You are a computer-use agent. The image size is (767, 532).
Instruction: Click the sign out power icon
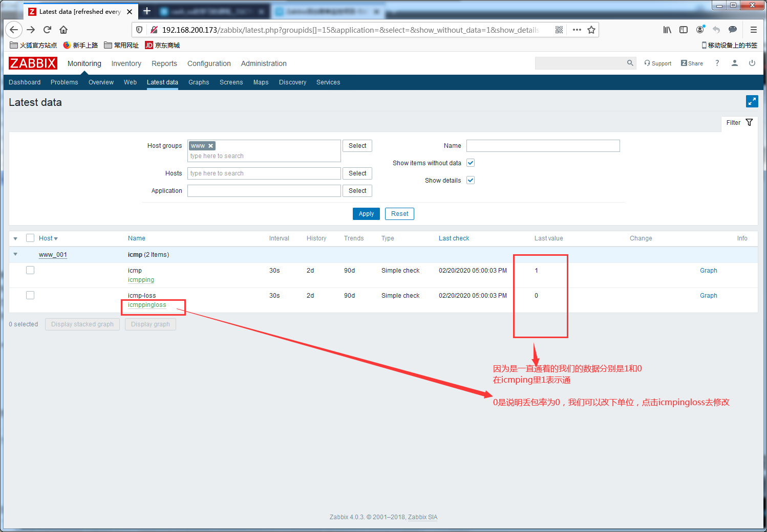[752, 63]
